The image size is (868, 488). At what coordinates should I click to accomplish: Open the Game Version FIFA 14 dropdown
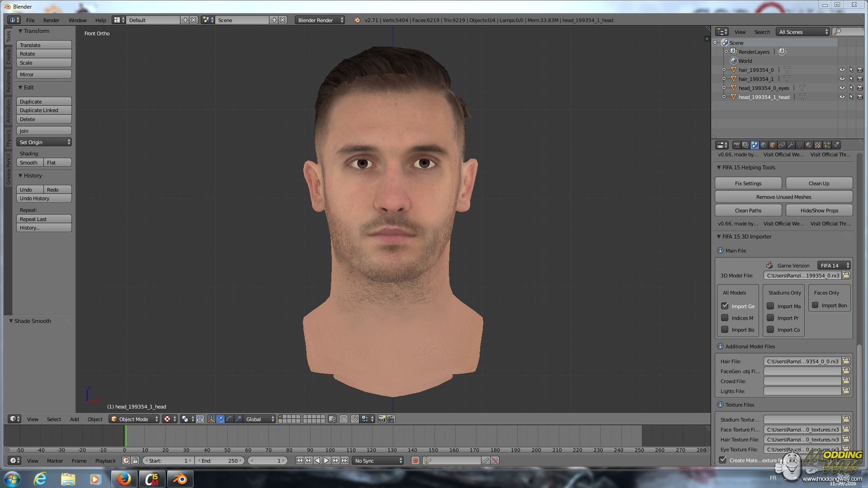click(x=834, y=265)
